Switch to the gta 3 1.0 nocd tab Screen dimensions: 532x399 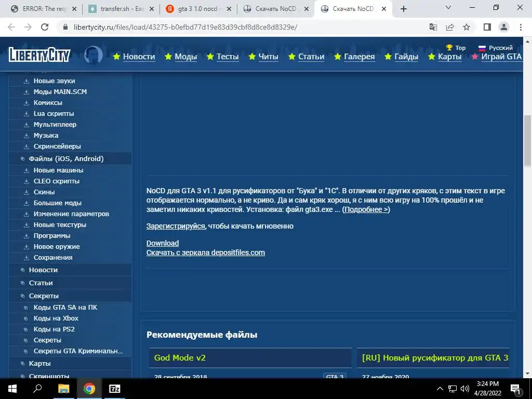tap(198, 9)
